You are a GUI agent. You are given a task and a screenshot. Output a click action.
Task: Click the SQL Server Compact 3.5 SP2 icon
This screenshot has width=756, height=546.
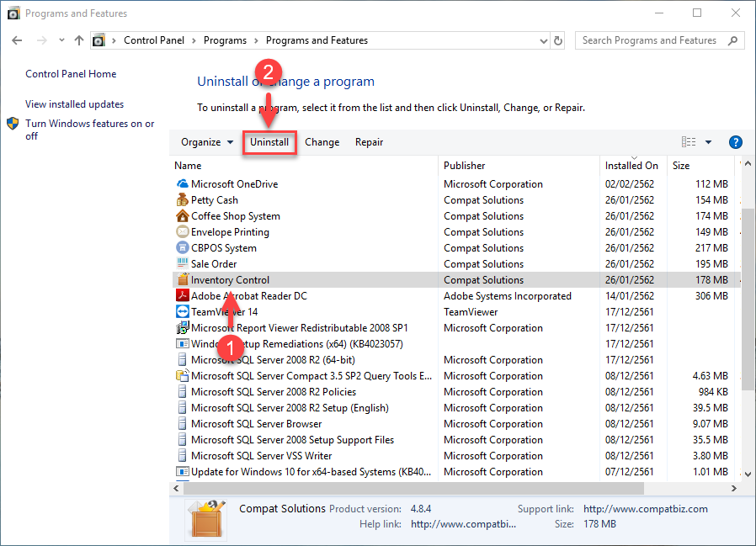pyautogui.click(x=182, y=375)
